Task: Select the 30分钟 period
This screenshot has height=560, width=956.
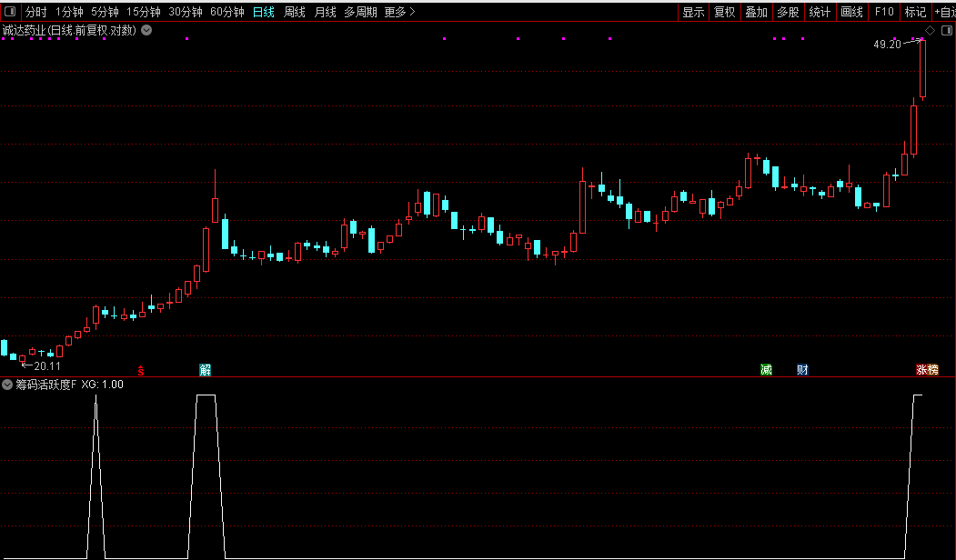Action: pyautogui.click(x=186, y=12)
